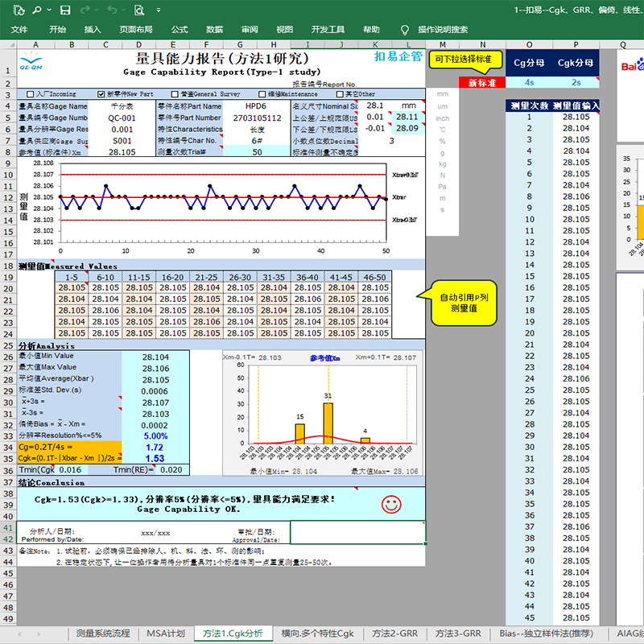Select the part number cell 2703105112
The width and height of the screenshot is (644, 644).
[257, 118]
